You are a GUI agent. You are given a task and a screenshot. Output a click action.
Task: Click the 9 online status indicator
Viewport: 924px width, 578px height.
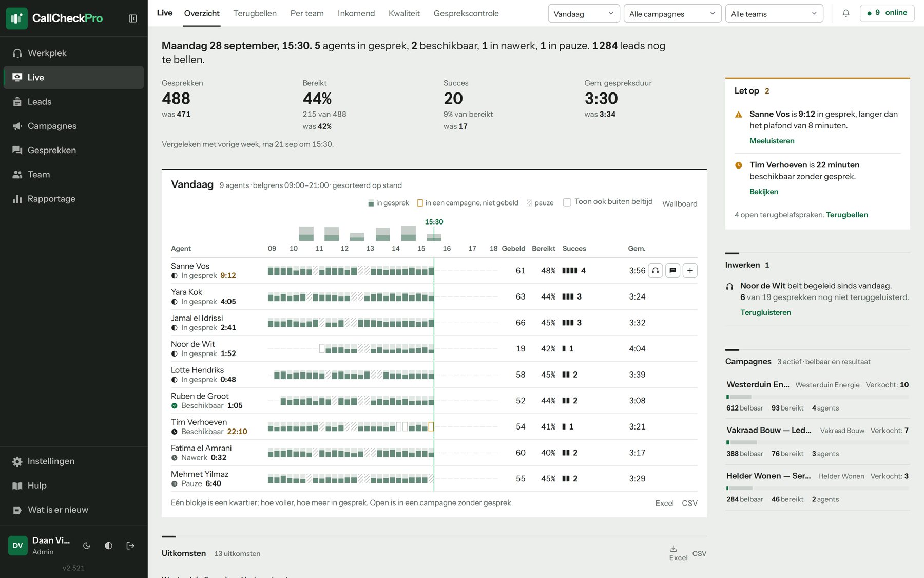887,13
